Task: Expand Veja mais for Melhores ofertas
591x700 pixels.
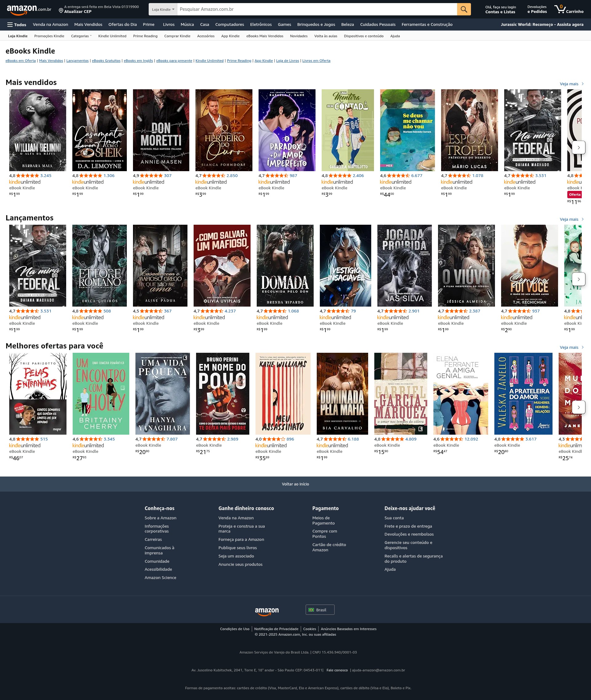Action: (572, 347)
